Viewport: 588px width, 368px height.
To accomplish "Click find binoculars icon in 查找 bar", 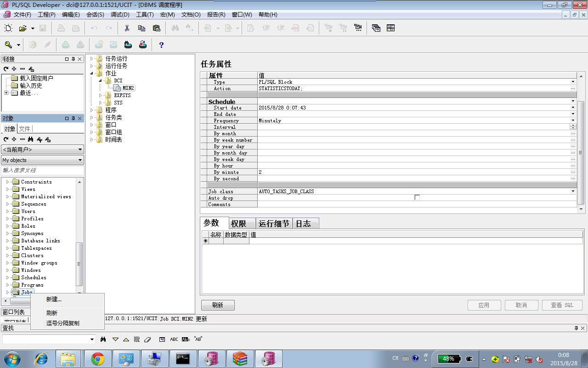I will (103, 339).
